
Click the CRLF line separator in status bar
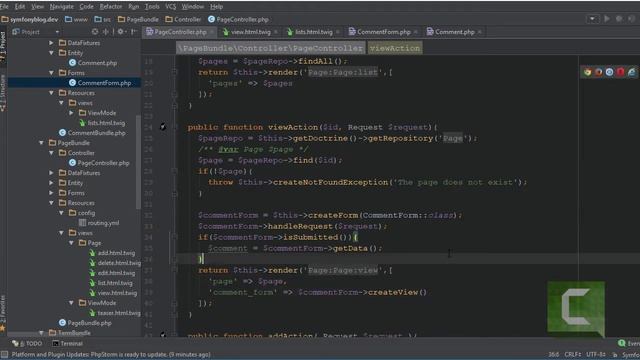[573, 354]
